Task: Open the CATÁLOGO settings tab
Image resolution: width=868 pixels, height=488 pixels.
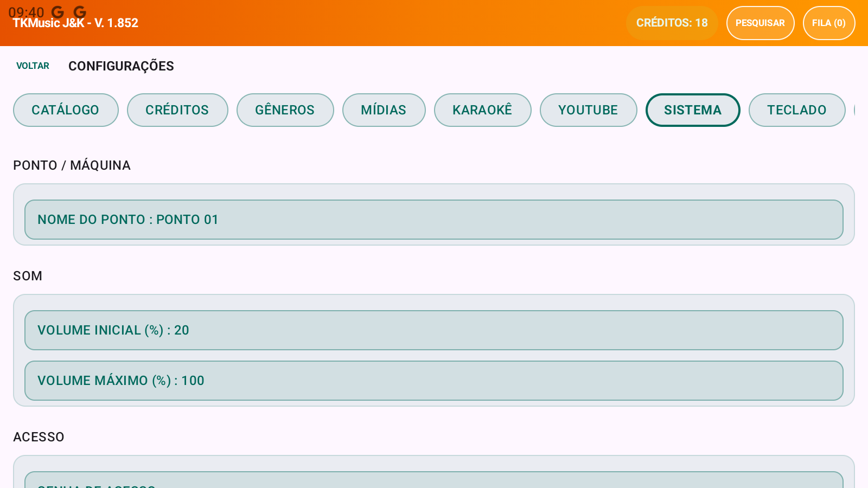Action: [66, 110]
